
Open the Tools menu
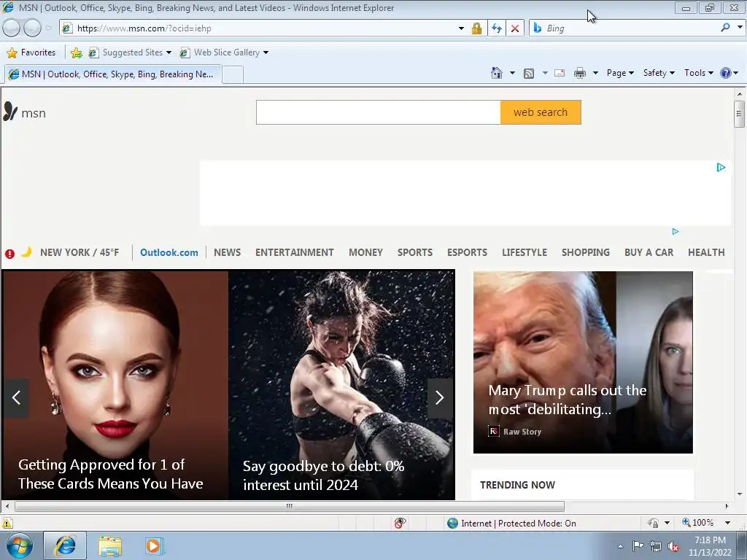(698, 73)
